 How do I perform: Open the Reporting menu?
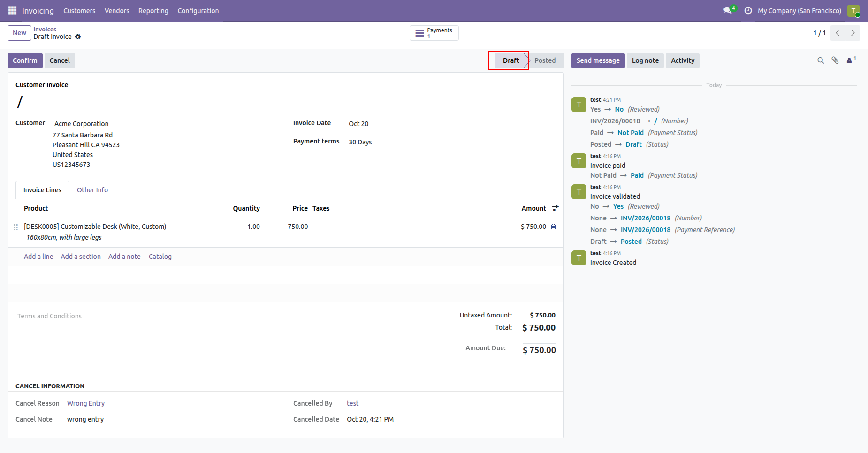pos(153,11)
